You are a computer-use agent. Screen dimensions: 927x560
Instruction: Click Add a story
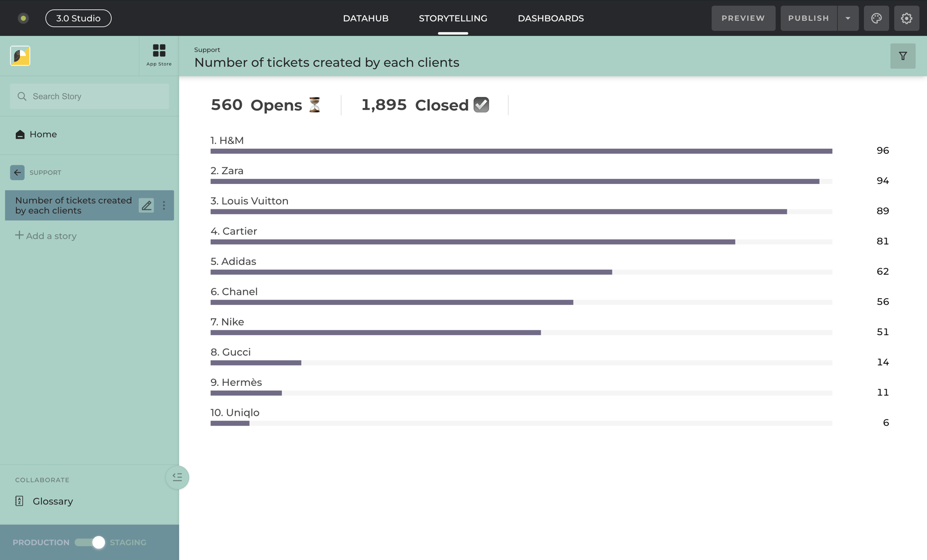coord(46,236)
